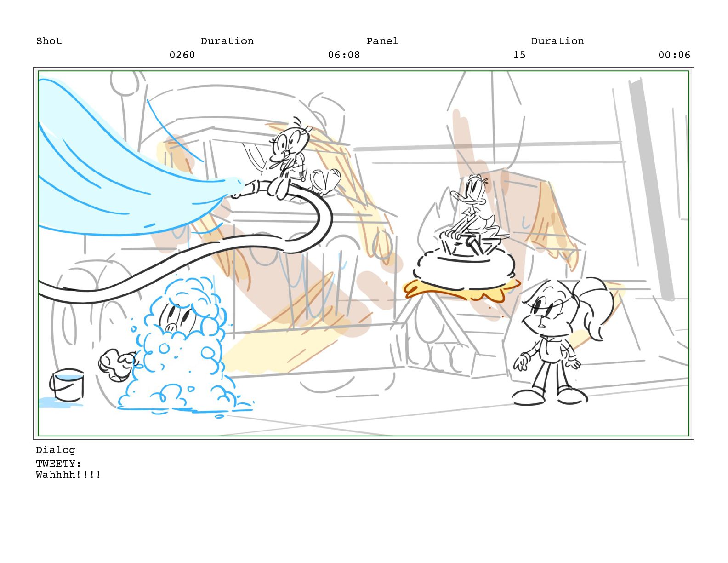Click the shot duration value '06:08'

click(x=344, y=55)
